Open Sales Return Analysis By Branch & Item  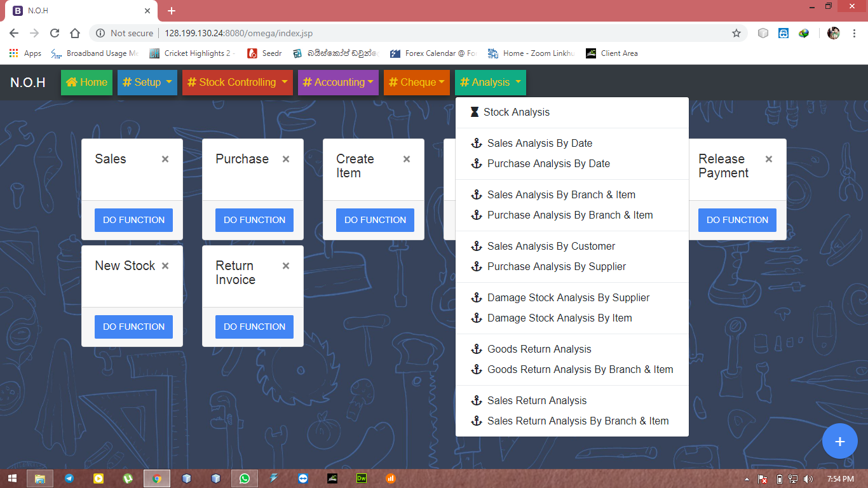[572, 421]
